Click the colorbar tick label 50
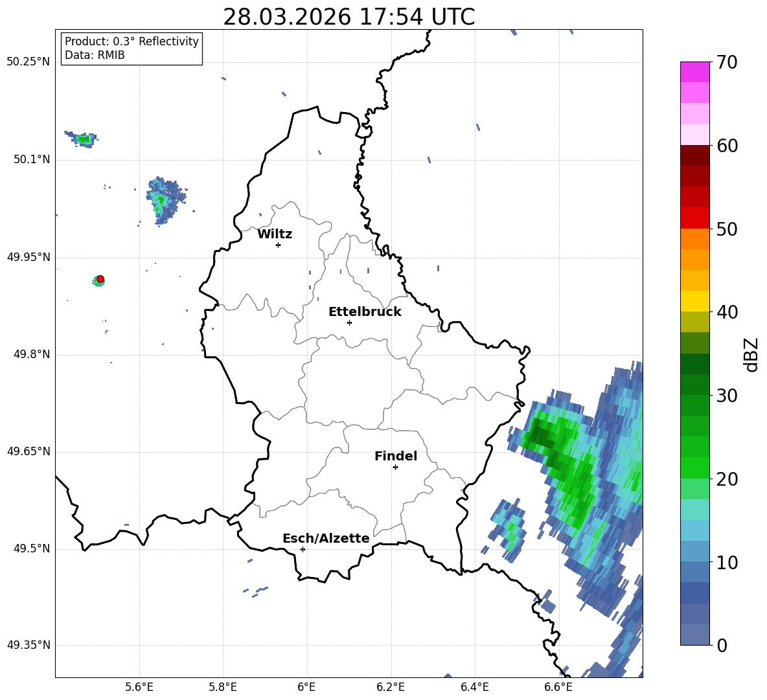 (726, 229)
